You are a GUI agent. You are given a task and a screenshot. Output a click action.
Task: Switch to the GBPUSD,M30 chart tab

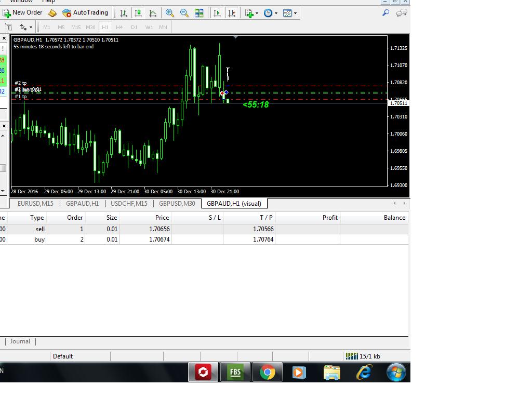tap(177, 204)
